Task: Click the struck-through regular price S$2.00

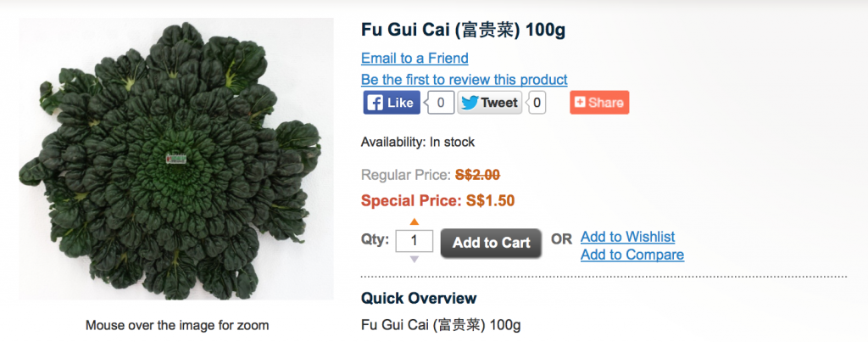Action: [478, 175]
